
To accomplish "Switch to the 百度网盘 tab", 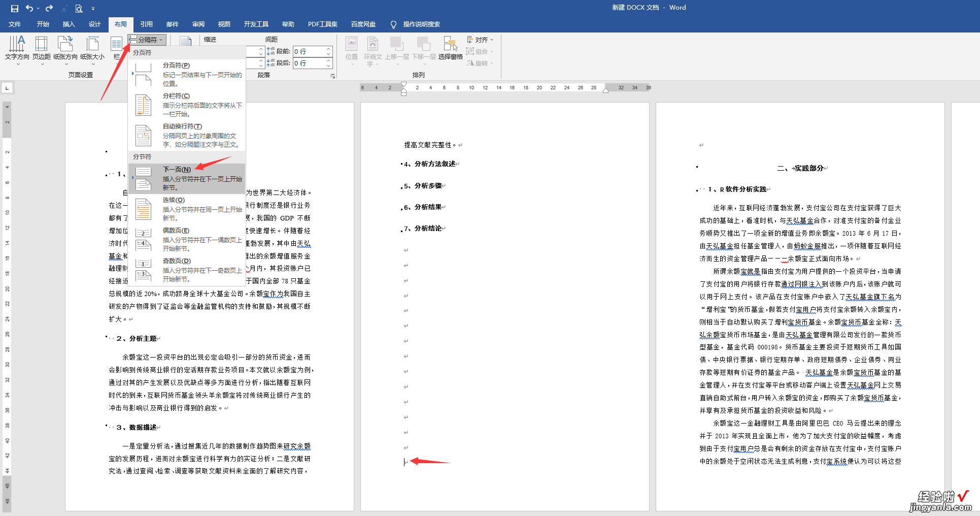I will pyautogui.click(x=363, y=24).
